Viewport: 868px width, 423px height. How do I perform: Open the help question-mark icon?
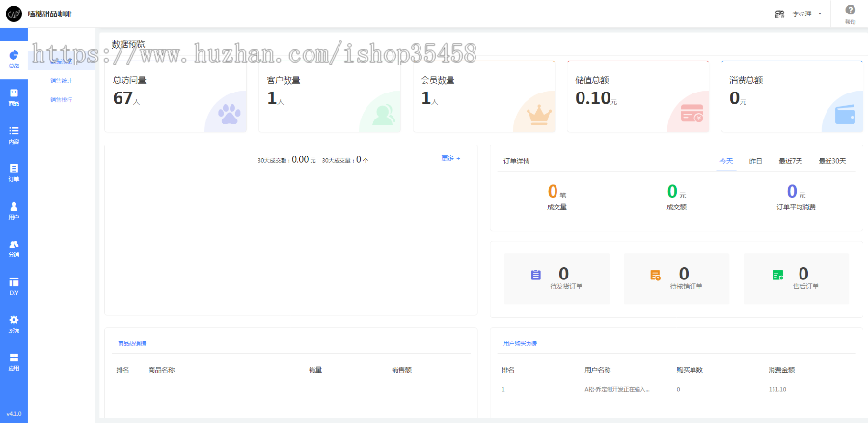[x=850, y=10]
